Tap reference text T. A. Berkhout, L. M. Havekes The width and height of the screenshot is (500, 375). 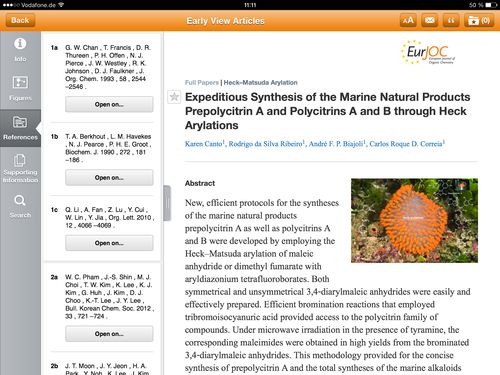[108, 148]
